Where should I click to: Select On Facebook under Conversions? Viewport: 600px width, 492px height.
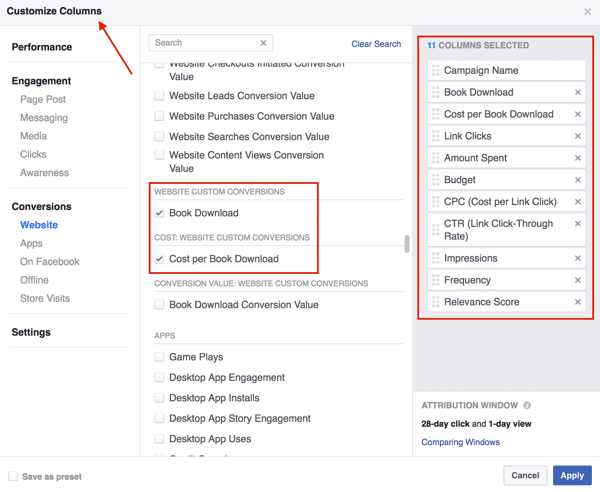point(50,262)
